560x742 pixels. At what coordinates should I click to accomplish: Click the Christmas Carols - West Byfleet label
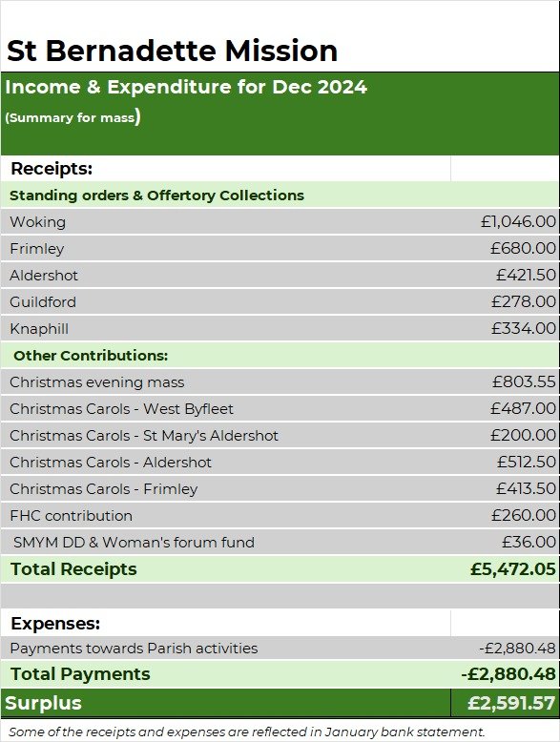click(x=121, y=409)
